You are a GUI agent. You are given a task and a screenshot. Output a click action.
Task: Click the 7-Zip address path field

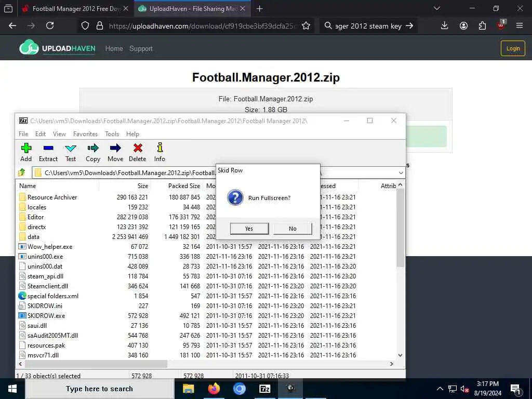pyautogui.click(x=217, y=172)
